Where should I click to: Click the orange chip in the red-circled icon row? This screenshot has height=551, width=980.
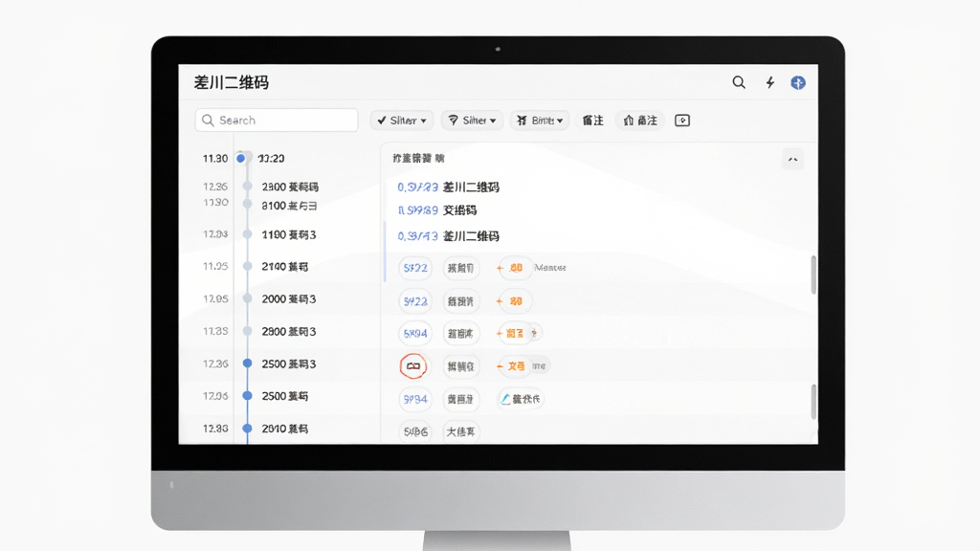[x=513, y=366]
